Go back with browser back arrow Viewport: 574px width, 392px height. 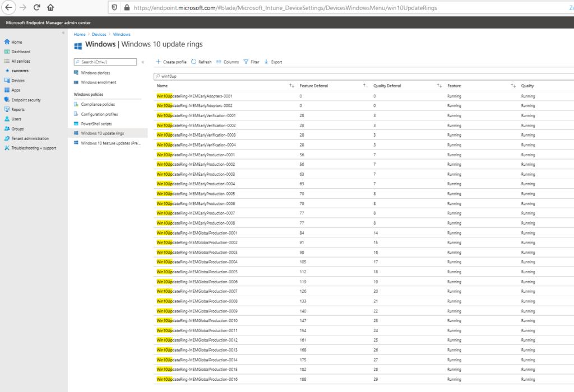8,7
